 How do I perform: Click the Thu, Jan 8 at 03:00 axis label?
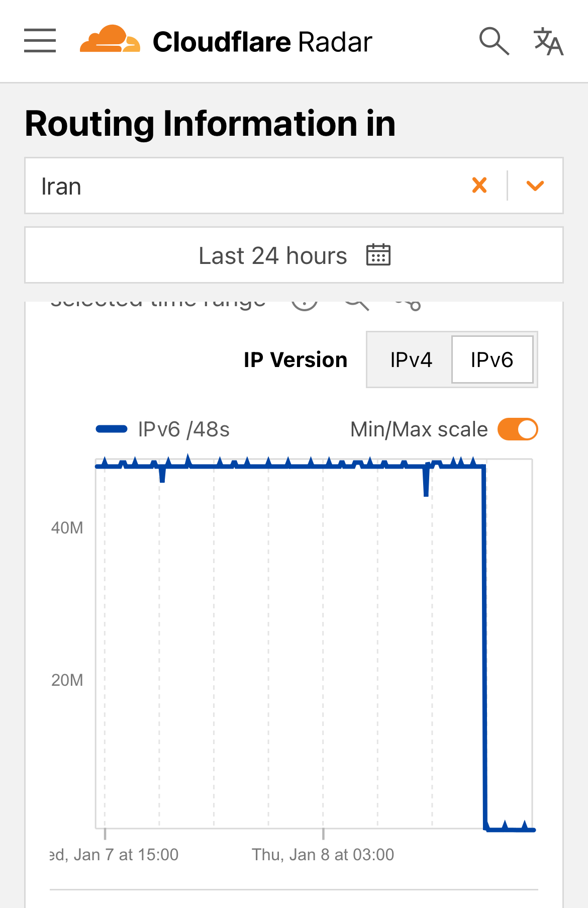[x=323, y=855]
